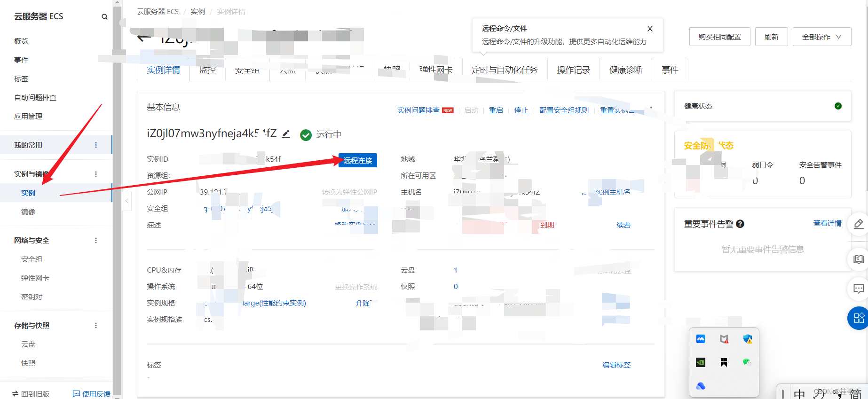Open 实例与镜像 section options menu
This screenshot has width=868, height=399.
96,174
